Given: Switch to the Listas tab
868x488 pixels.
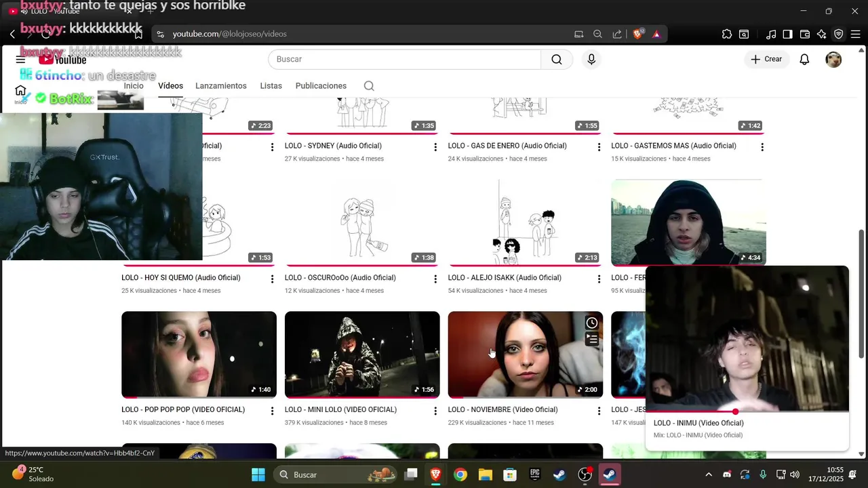Looking at the screenshot, I should [271, 86].
